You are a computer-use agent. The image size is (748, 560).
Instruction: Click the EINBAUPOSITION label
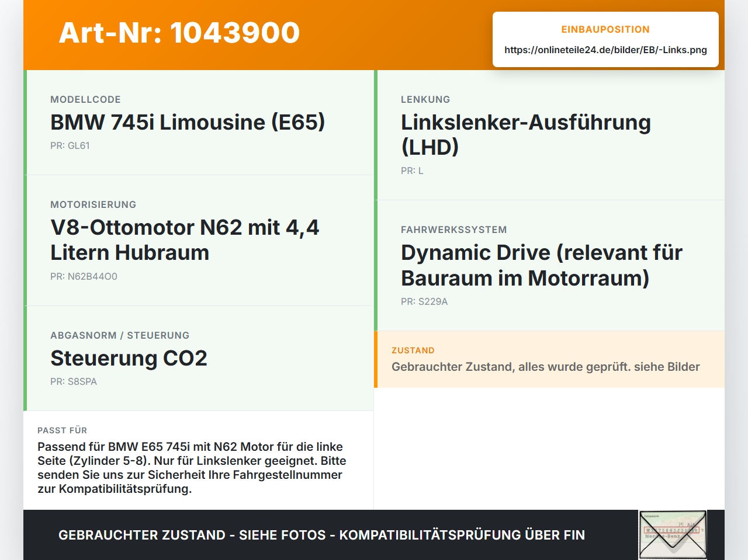605,29
